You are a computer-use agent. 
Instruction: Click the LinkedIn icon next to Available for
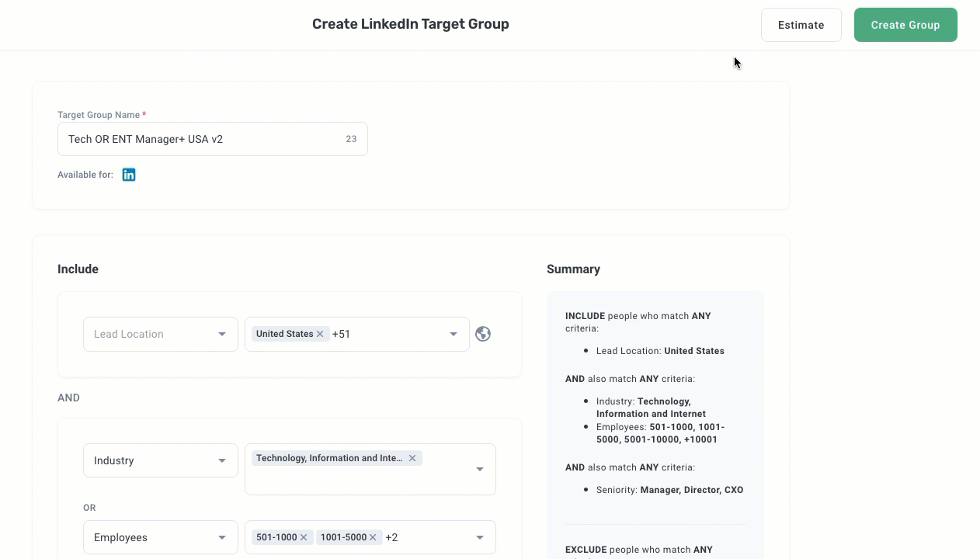point(129,175)
